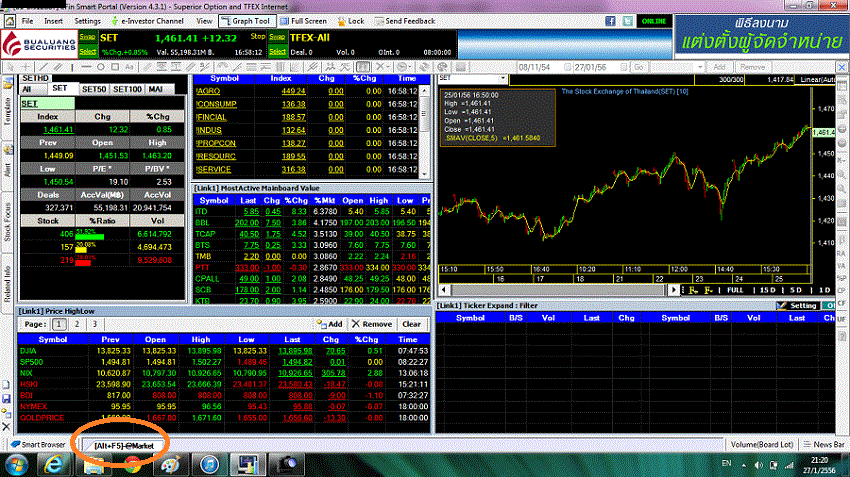Click Setting in Ticker Expand panel
The height and width of the screenshot is (477, 850).
797,306
